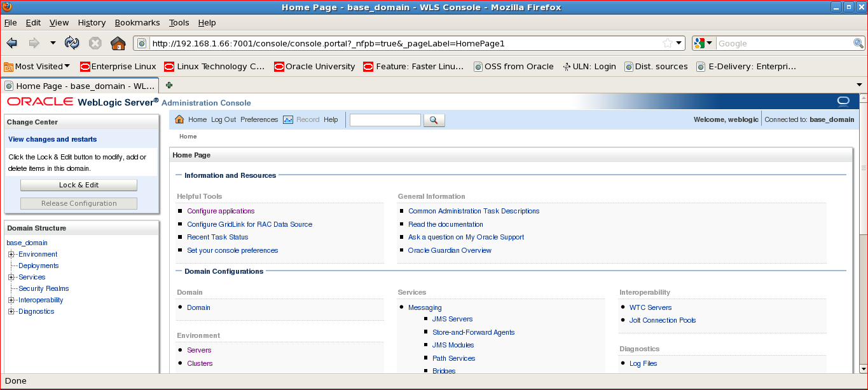This screenshot has height=390, width=868.
Task: Open the list all tabs dropdown arrow
Action: pyautogui.click(x=860, y=85)
